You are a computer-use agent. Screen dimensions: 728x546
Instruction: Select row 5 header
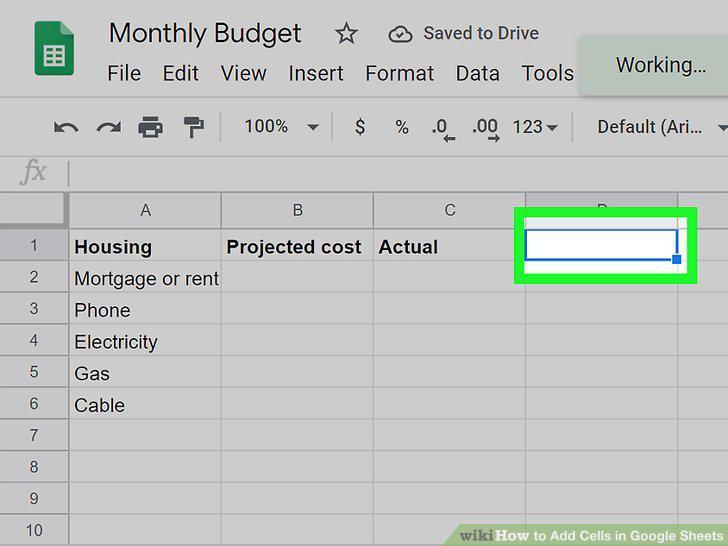point(34,372)
